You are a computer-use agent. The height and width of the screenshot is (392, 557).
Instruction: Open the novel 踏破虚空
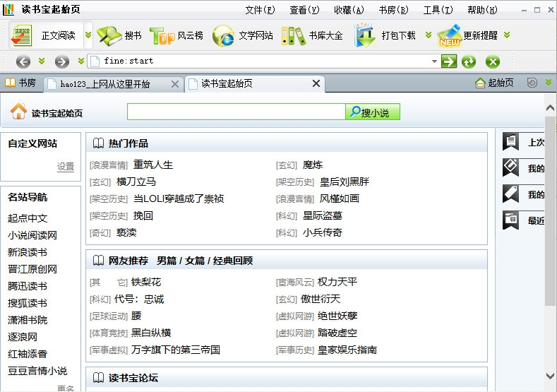[337, 333]
